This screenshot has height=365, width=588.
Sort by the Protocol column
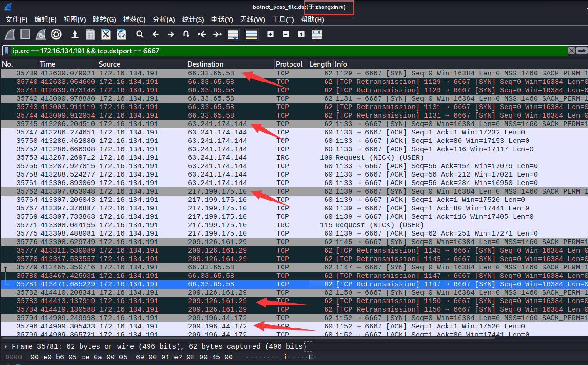[290, 64]
